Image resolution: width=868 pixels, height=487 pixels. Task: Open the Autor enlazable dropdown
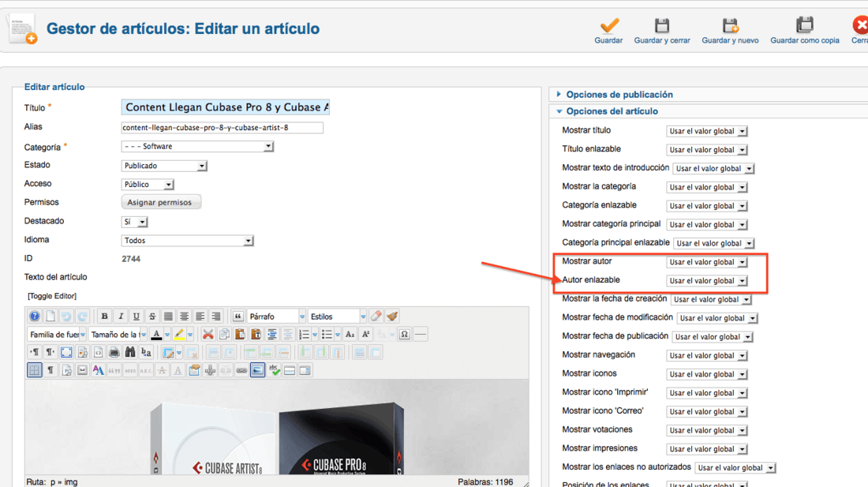tap(707, 281)
